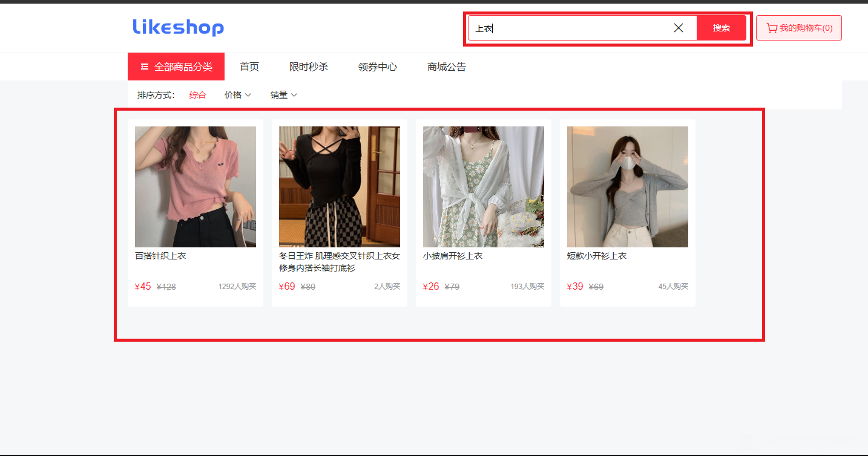Click the 193人购买 sales count
The width and height of the screenshot is (868, 456).
click(527, 287)
